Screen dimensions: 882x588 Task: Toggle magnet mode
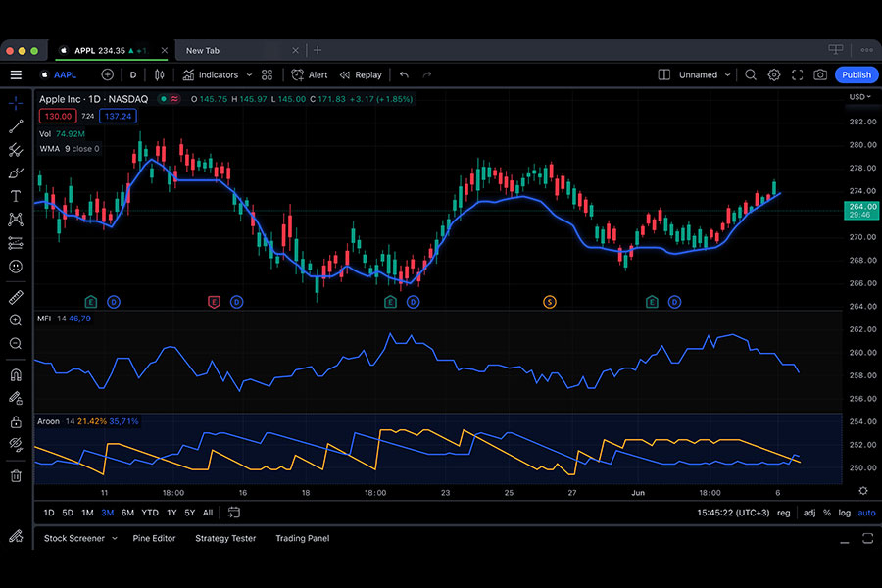coord(16,374)
